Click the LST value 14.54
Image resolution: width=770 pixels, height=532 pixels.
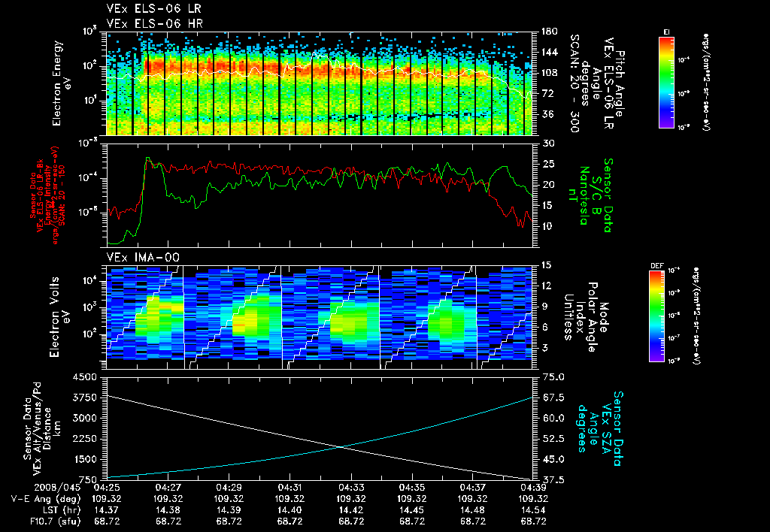coord(534,510)
